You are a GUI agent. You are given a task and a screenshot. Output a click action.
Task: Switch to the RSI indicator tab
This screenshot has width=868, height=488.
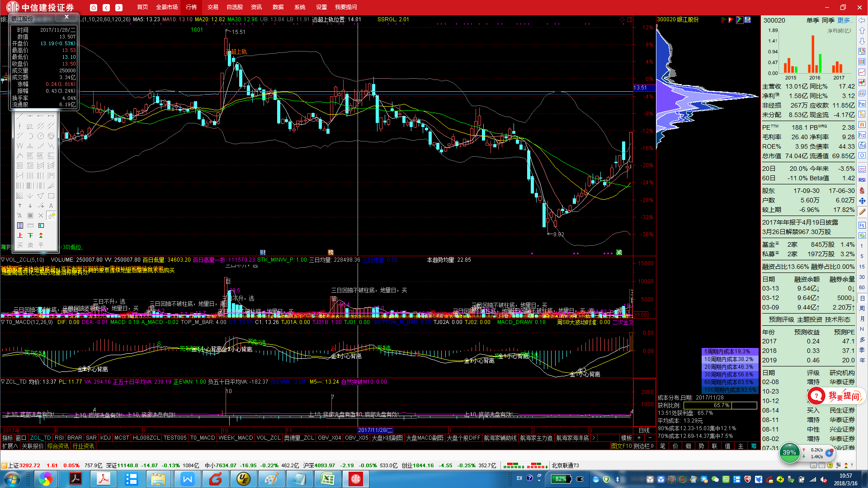pyautogui.click(x=59, y=438)
